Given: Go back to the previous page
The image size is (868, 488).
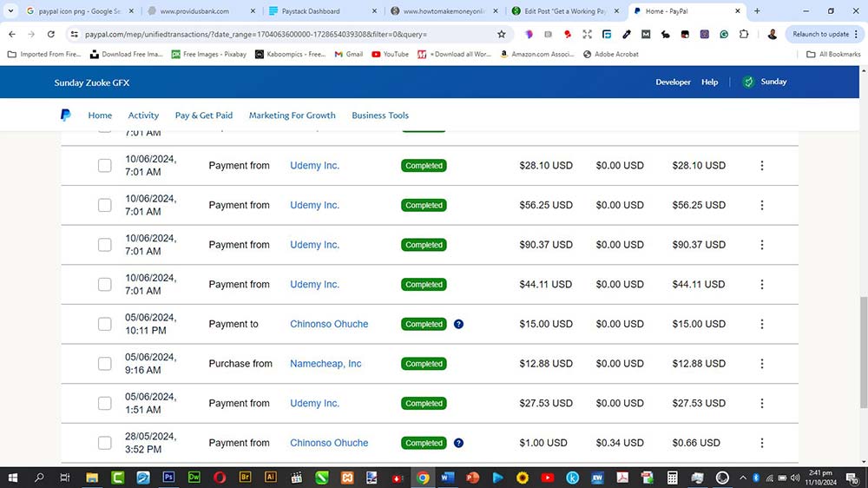Looking at the screenshot, I should (x=12, y=35).
